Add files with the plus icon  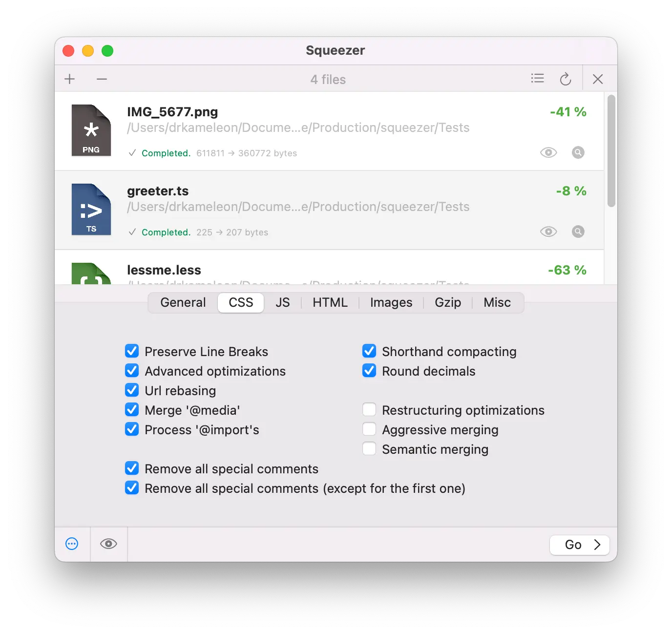[70, 79]
